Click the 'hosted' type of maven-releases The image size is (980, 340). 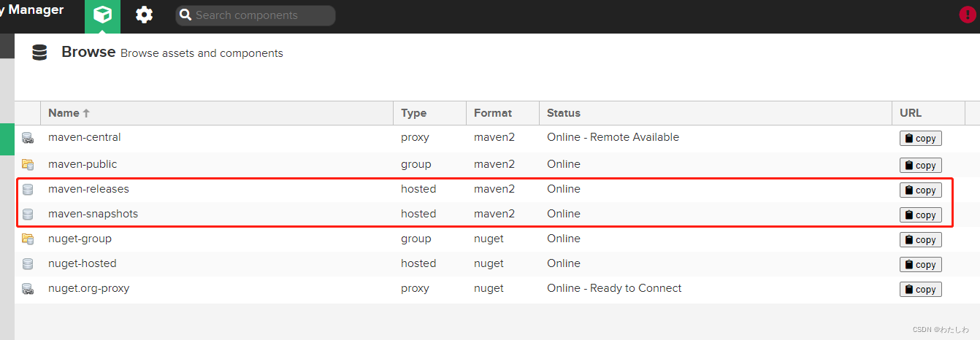[x=418, y=189]
